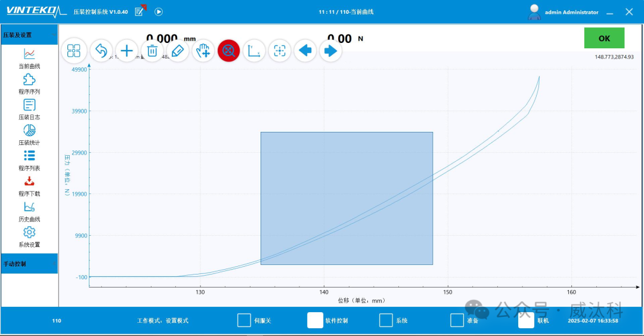The image size is (644, 336).
Task: Open the 系统设置 system settings gear
Action: click(x=29, y=237)
